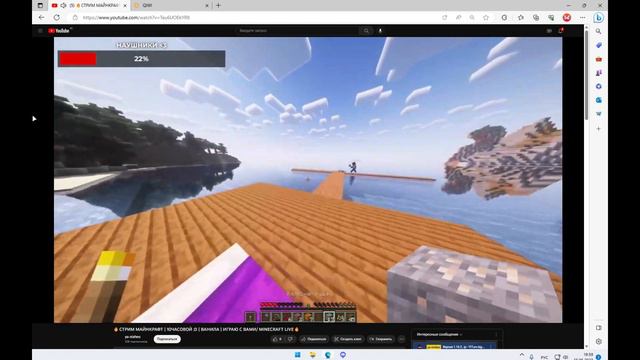Open the tab actions menu icon
The width and height of the screenshot is (640, 360).
40,5
